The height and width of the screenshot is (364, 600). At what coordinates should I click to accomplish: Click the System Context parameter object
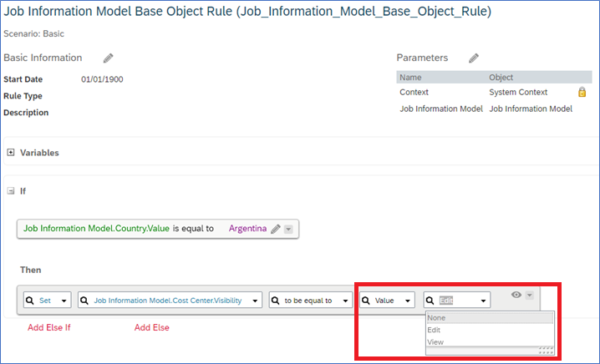pyautogui.click(x=518, y=92)
